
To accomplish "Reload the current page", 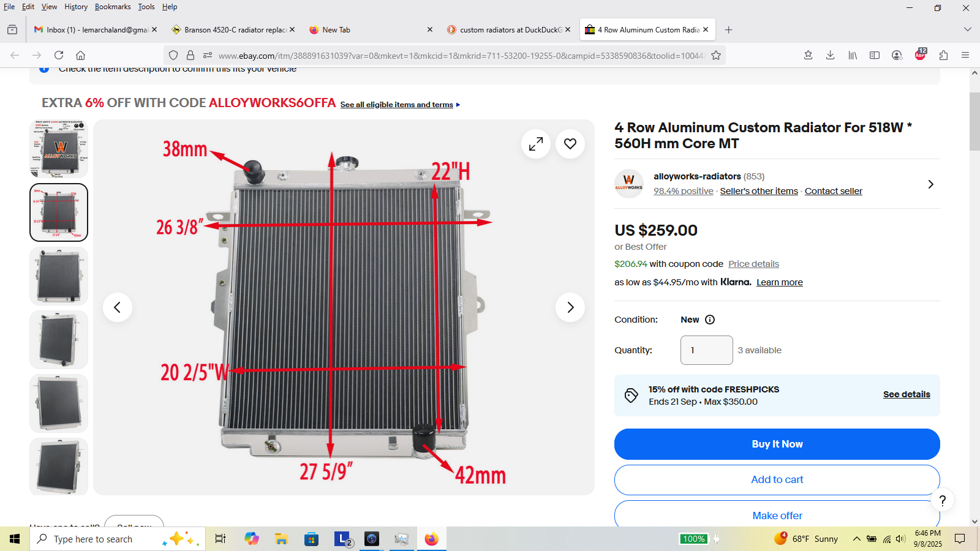I will coord(59,55).
